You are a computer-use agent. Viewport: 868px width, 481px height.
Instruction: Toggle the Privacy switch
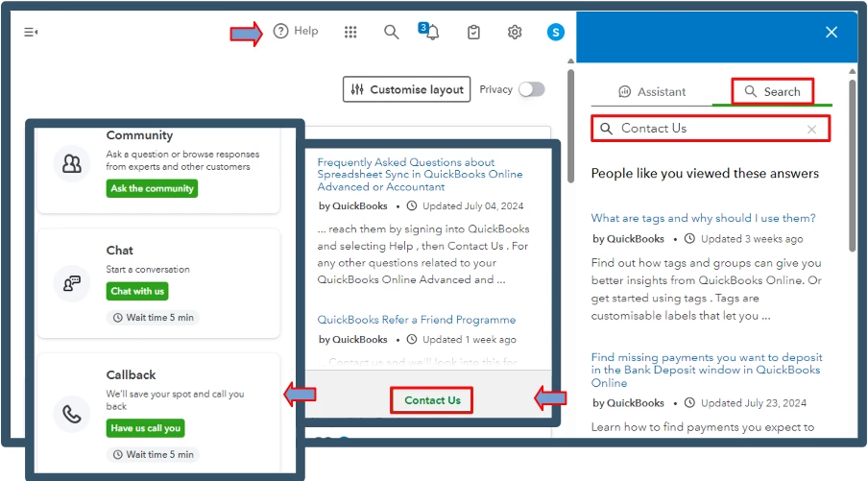click(x=532, y=89)
